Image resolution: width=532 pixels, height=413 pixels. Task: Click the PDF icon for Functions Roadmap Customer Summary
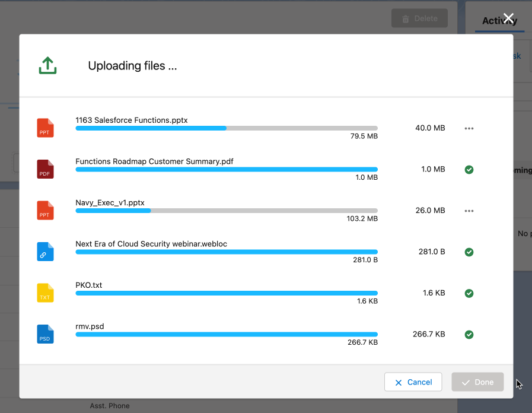pos(45,169)
